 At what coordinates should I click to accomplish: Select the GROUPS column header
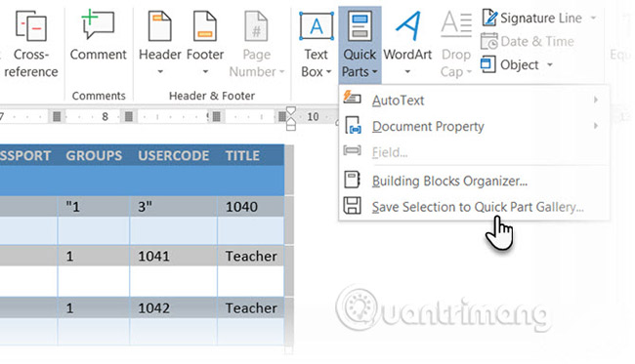[x=94, y=156]
